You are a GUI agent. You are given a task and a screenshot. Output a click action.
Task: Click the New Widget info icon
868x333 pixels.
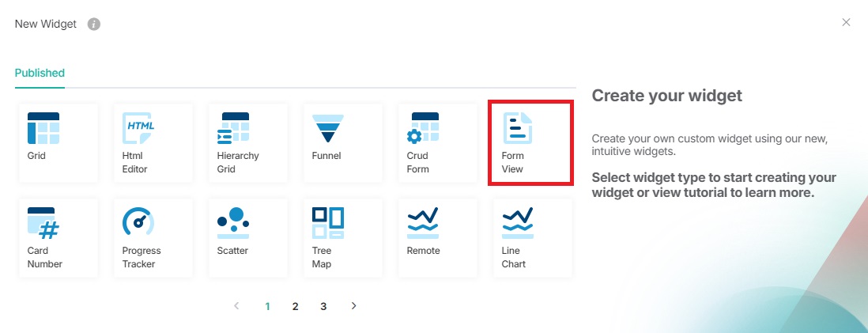tap(94, 24)
